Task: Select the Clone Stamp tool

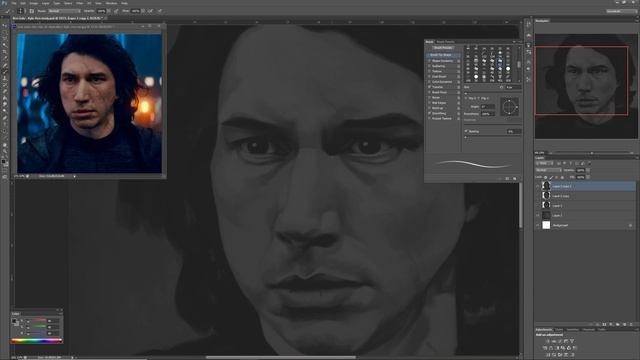Action: pos(5,78)
